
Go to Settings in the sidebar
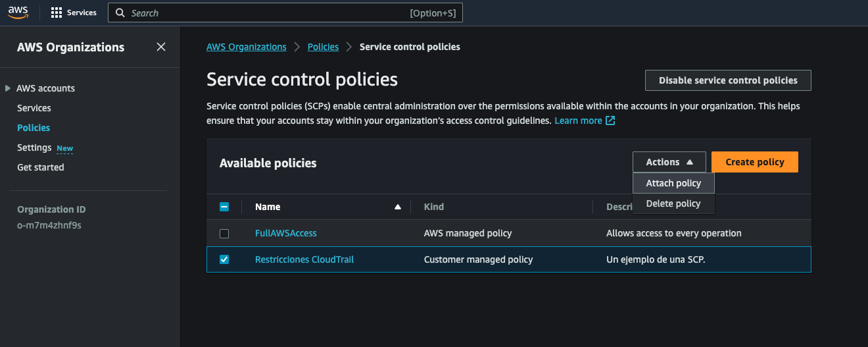pyautogui.click(x=34, y=147)
